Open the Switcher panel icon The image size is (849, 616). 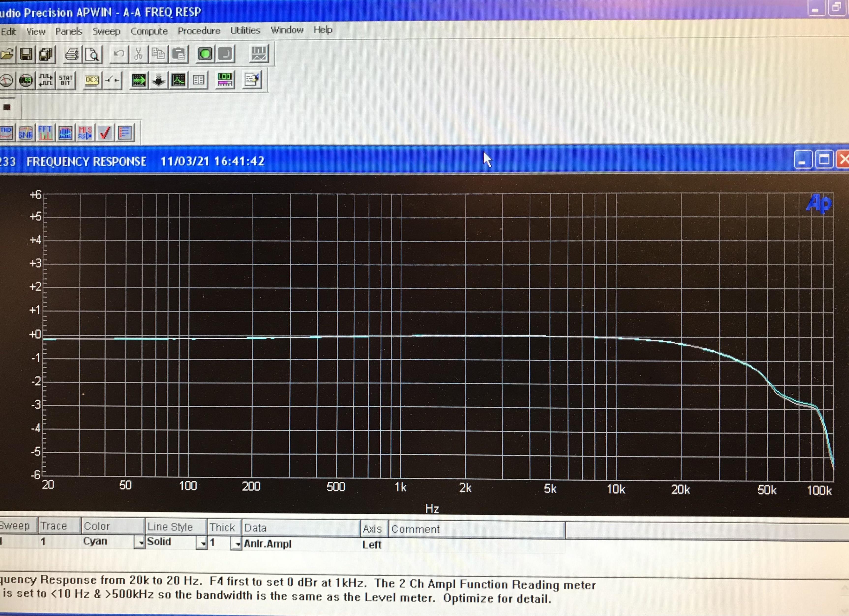112,80
